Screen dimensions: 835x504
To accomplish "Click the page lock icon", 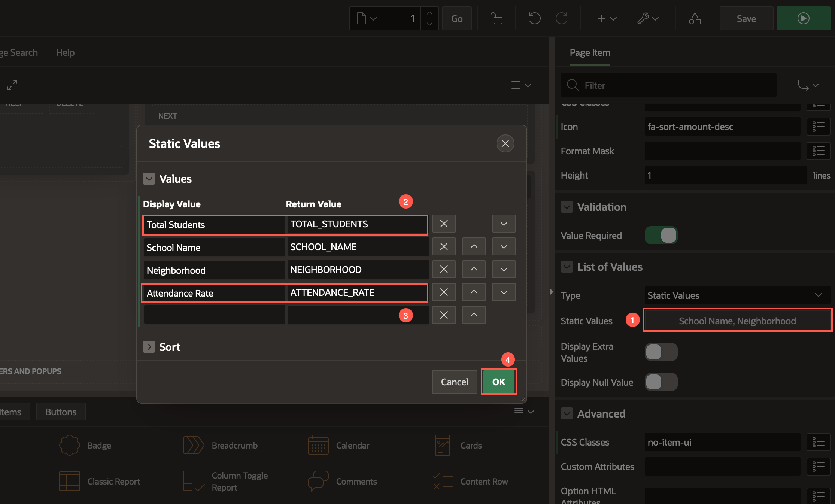I will coord(497,18).
